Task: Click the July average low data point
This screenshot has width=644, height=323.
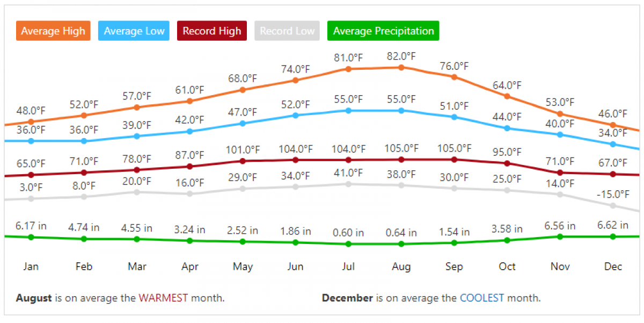Action: point(348,111)
